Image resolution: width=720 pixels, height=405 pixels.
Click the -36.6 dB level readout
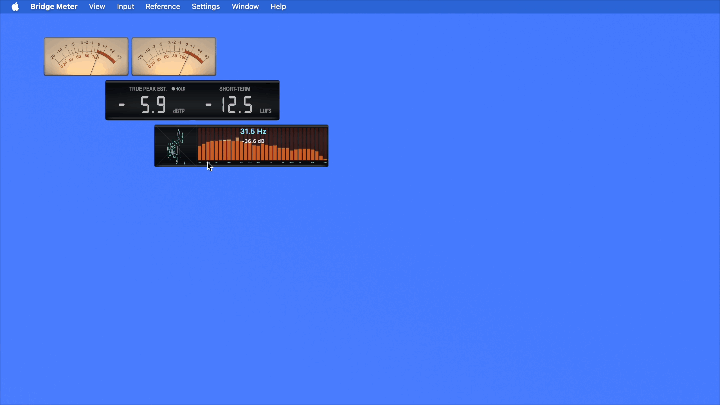[253, 141]
